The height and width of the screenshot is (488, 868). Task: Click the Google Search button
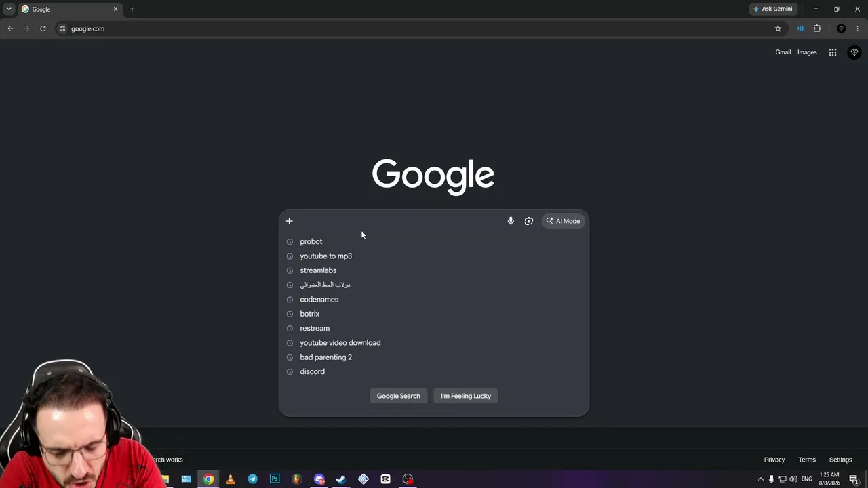(x=399, y=396)
